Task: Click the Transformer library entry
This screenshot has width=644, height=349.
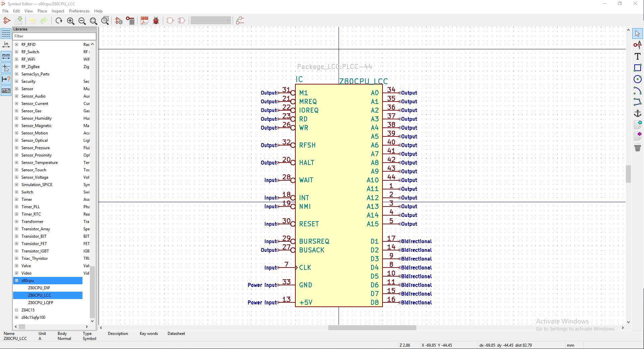Action: tap(32, 221)
